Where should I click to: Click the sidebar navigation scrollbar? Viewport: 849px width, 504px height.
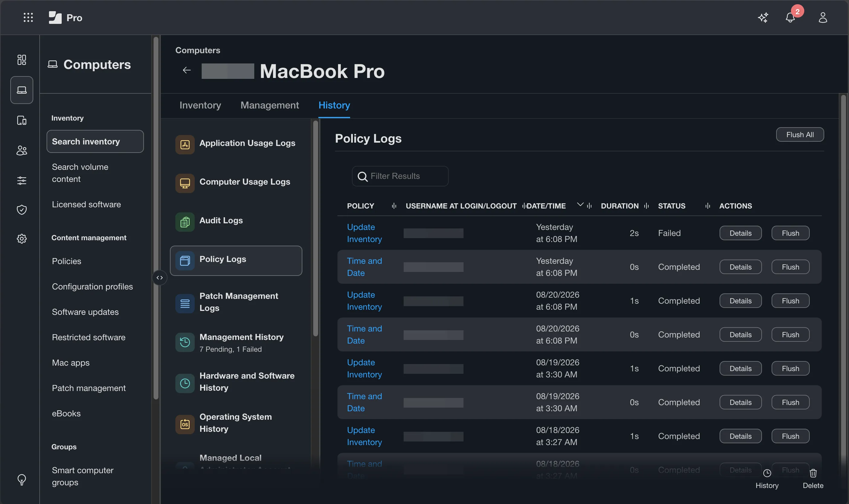coord(156,218)
